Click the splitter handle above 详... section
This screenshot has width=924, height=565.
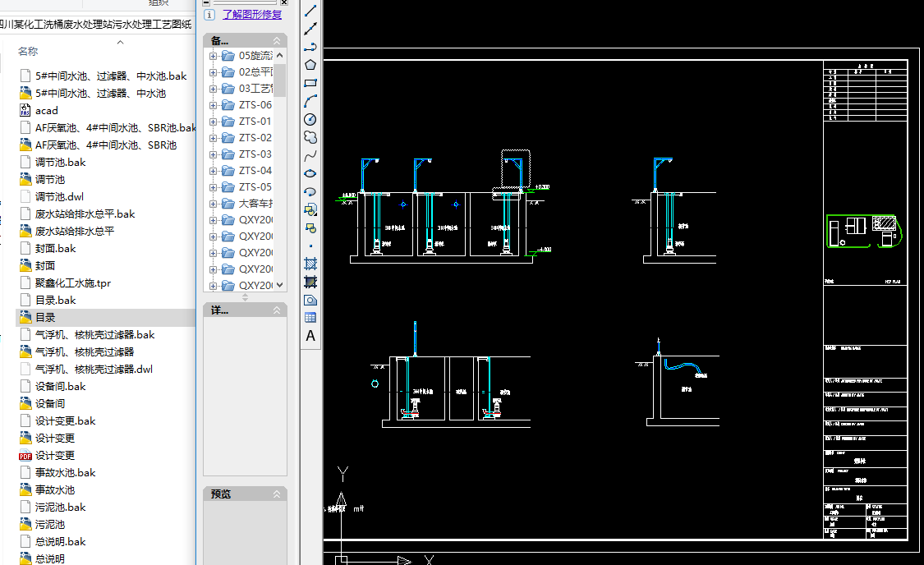tap(245, 297)
